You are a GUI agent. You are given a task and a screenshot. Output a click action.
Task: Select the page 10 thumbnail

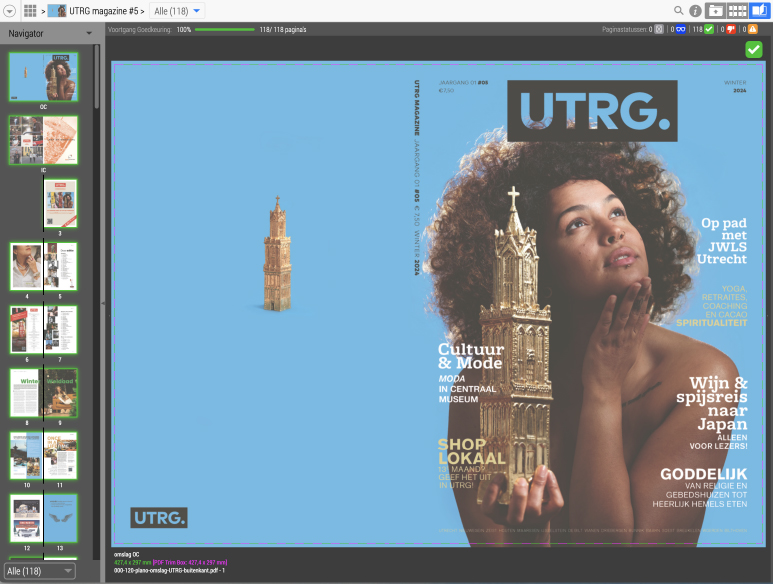[x=27, y=455]
